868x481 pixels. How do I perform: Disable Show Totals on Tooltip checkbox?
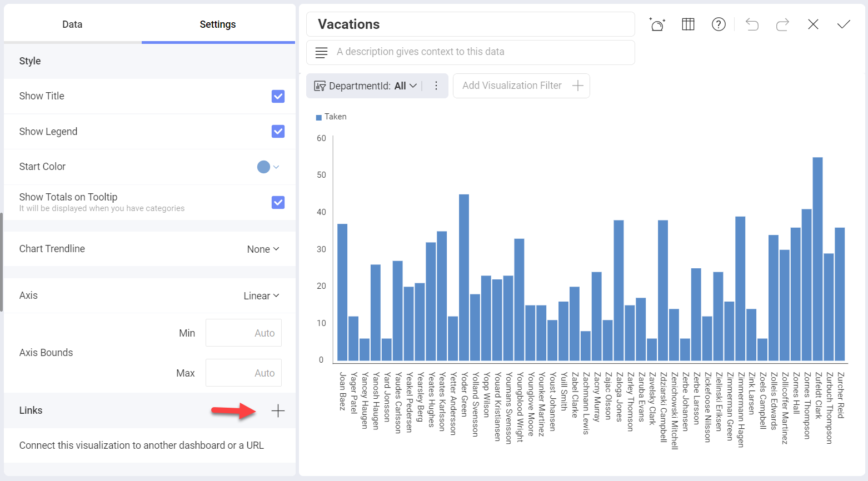coord(278,202)
